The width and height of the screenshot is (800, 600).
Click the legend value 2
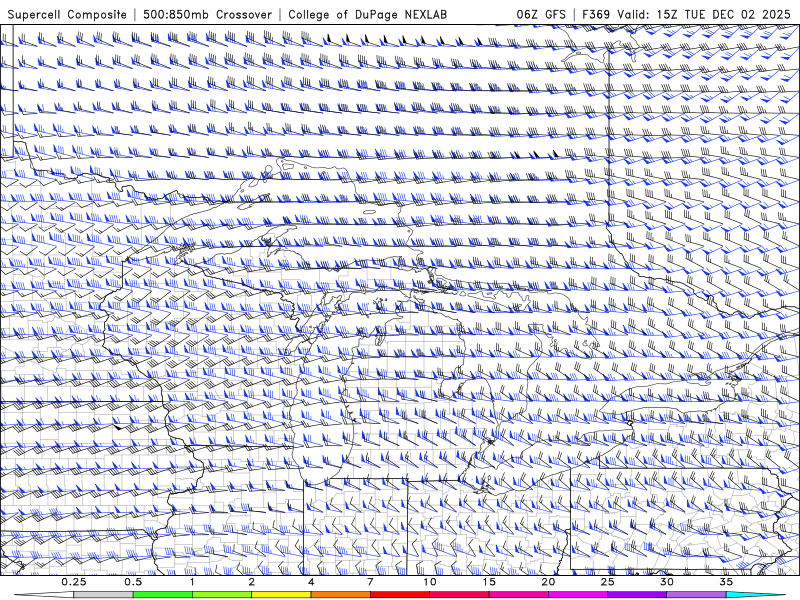(x=252, y=582)
